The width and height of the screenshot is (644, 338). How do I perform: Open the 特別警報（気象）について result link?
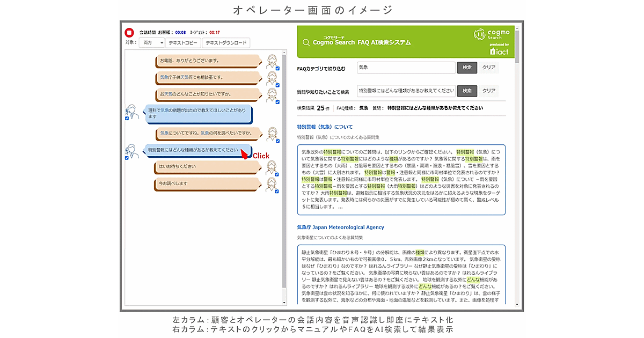325,127
